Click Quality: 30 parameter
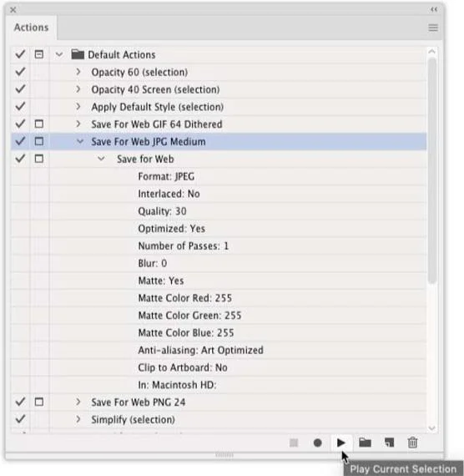464x476 pixels. pos(162,211)
